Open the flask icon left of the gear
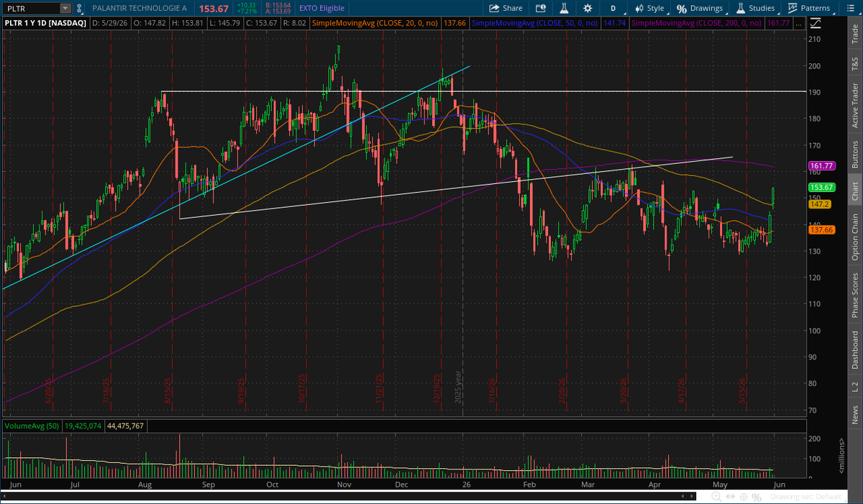The width and height of the screenshot is (863, 504). coord(564,8)
